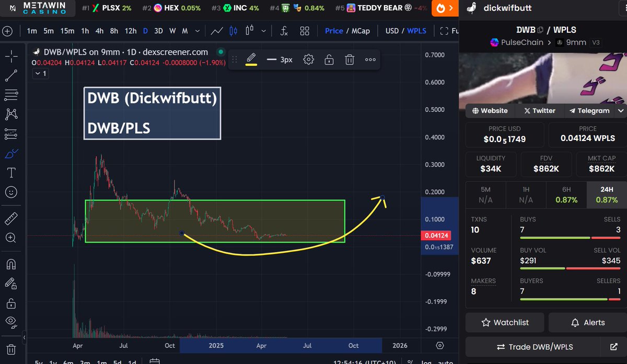The width and height of the screenshot is (627, 364).
Task: Collapse the indicator legend showing 1
Action: tap(40, 74)
